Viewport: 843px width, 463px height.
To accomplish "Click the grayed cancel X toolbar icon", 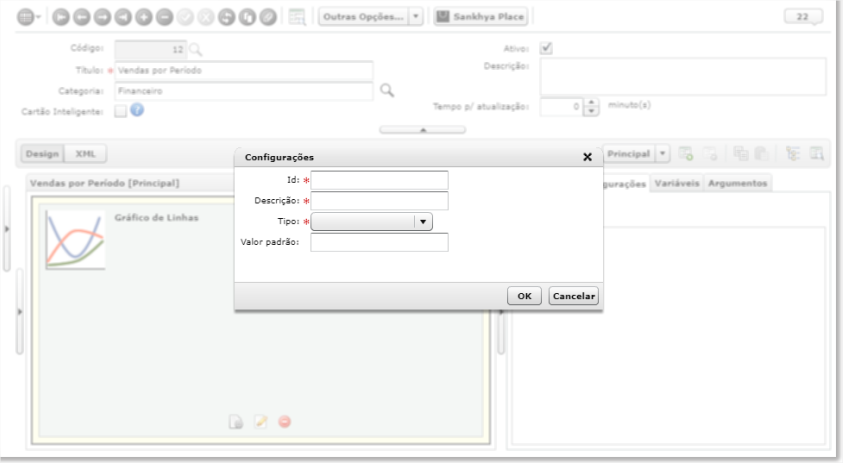I will (206, 17).
